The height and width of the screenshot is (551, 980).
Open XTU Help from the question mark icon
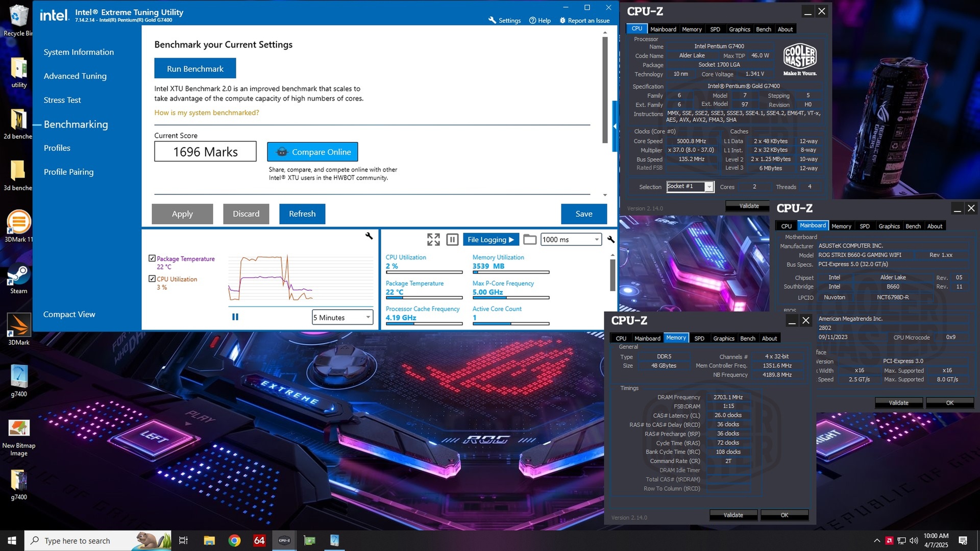[532, 20]
